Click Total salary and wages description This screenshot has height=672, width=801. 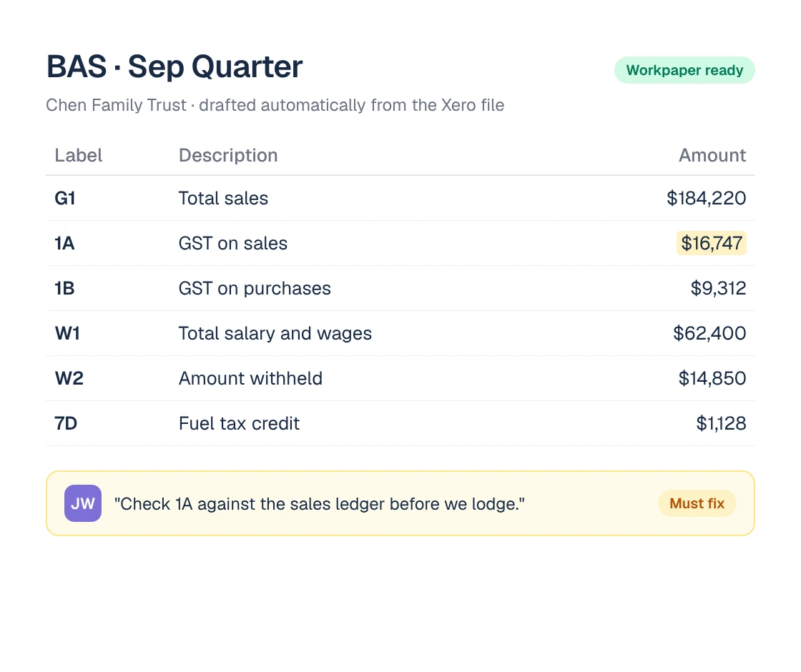click(275, 333)
